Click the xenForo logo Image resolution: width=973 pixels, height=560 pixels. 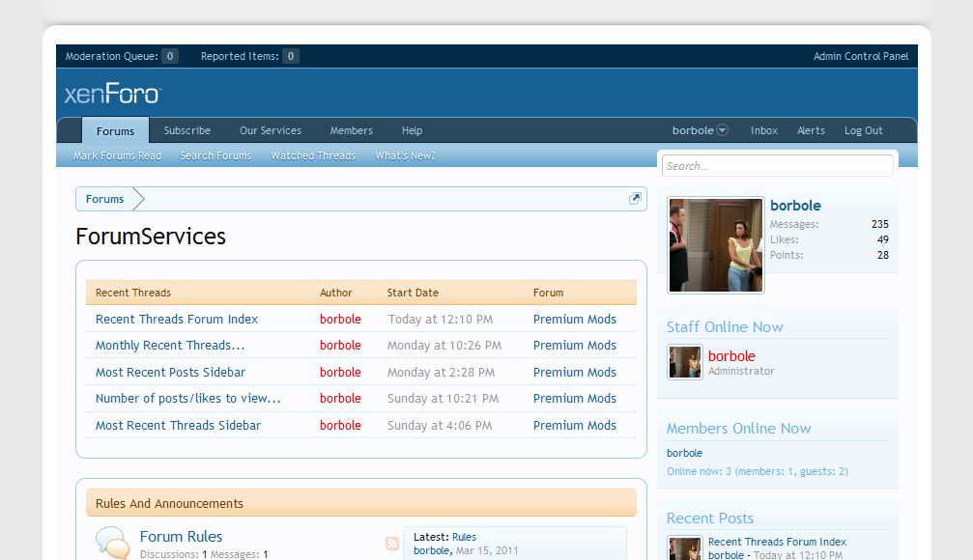(x=113, y=94)
